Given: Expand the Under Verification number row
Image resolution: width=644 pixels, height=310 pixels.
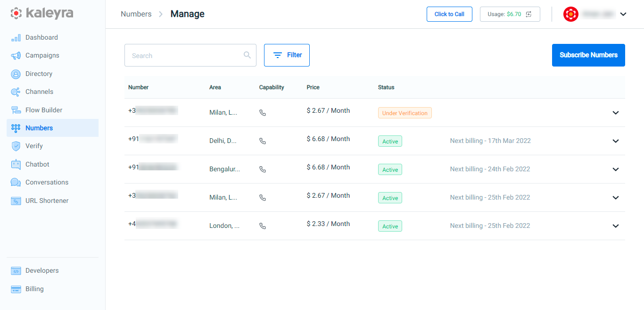Looking at the screenshot, I should [x=615, y=113].
